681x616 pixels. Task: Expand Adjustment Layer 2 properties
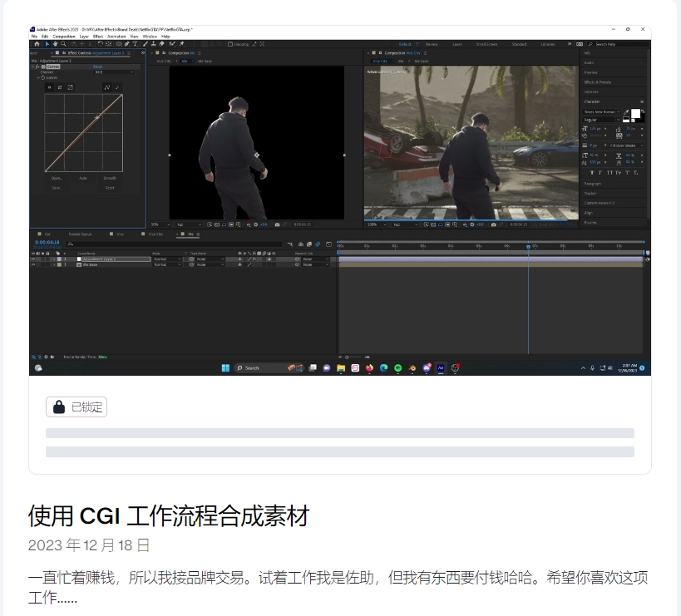tap(54, 259)
